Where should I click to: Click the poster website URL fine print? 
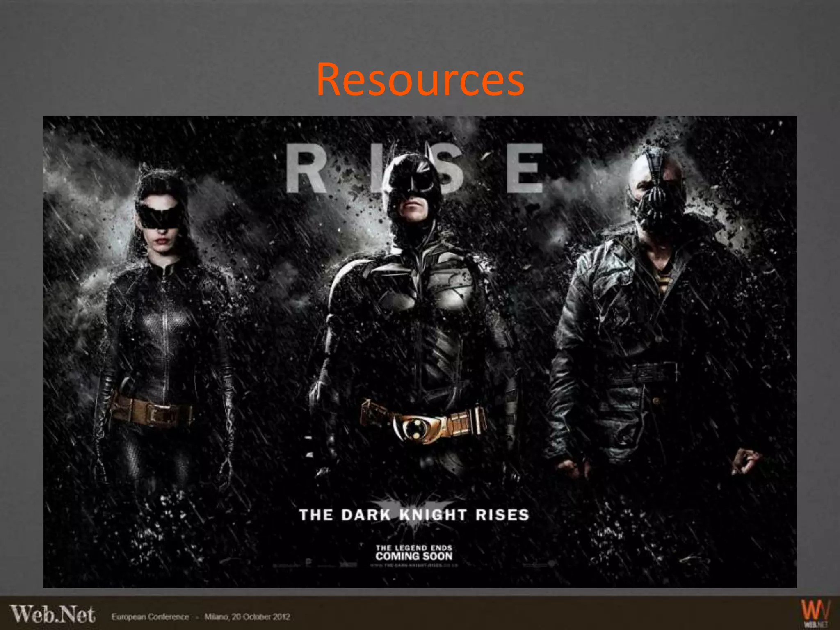coord(414,565)
